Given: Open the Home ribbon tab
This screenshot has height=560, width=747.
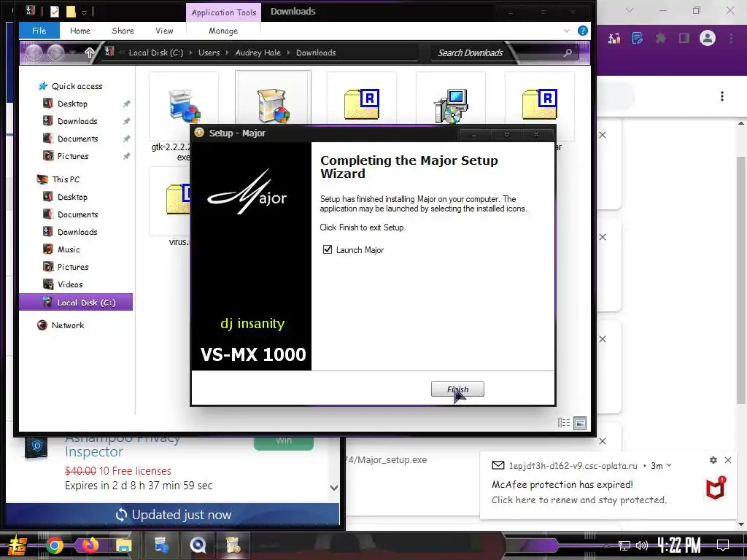Looking at the screenshot, I should point(80,31).
